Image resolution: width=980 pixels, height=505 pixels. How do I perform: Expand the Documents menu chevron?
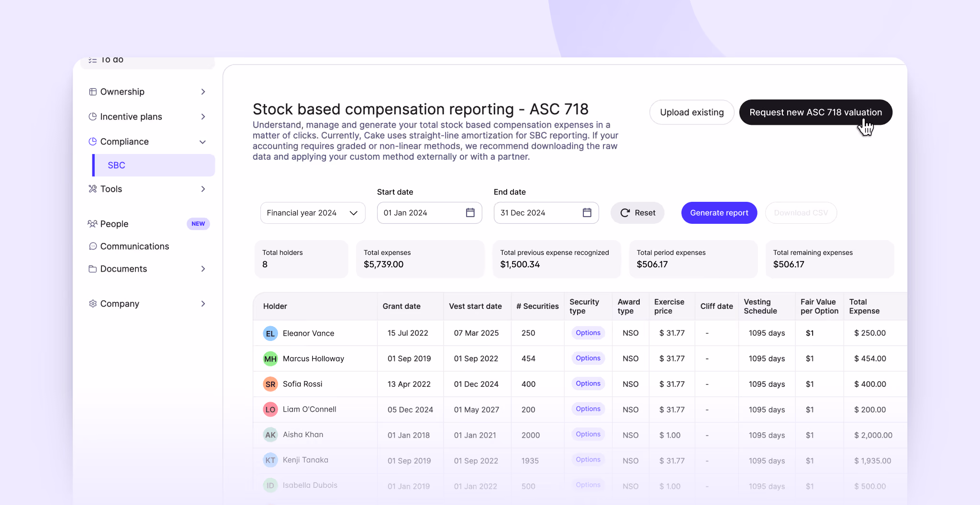coord(203,269)
